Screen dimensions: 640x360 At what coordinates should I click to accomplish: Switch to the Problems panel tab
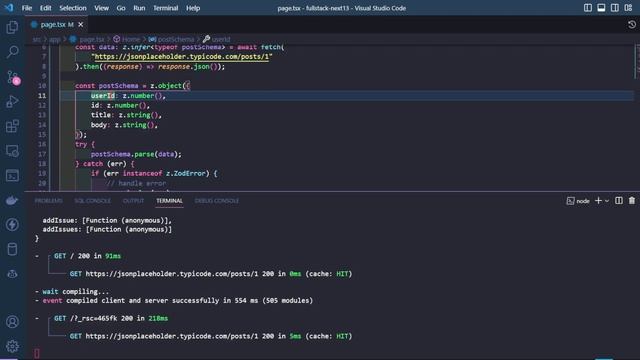click(49, 201)
